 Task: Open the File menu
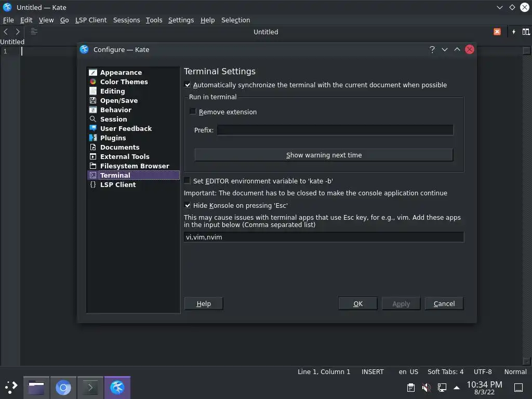click(x=8, y=20)
